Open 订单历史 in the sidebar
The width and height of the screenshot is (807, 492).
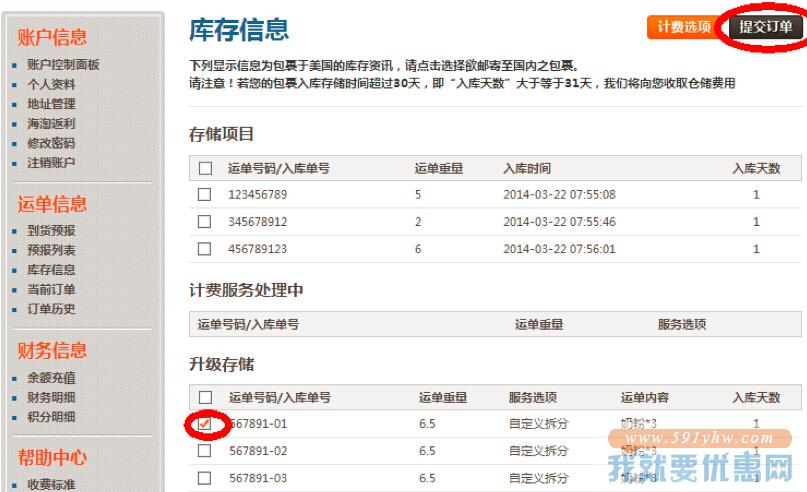(x=51, y=309)
